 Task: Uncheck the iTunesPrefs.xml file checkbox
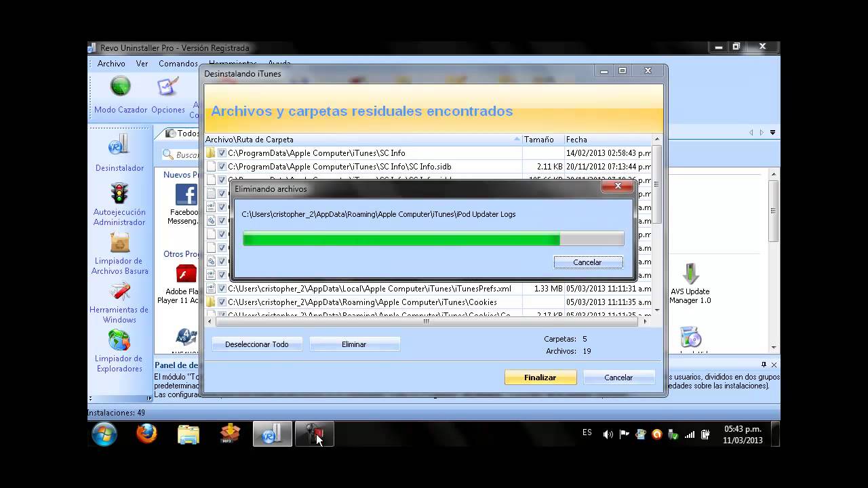pyautogui.click(x=222, y=289)
